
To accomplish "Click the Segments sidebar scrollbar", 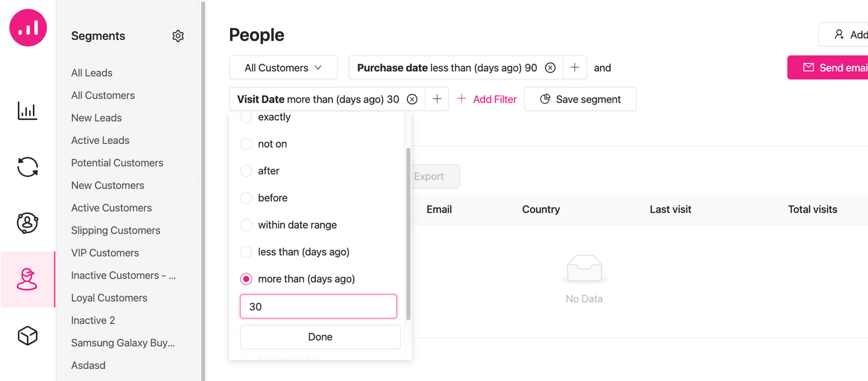I will pyautogui.click(x=203, y=190).
